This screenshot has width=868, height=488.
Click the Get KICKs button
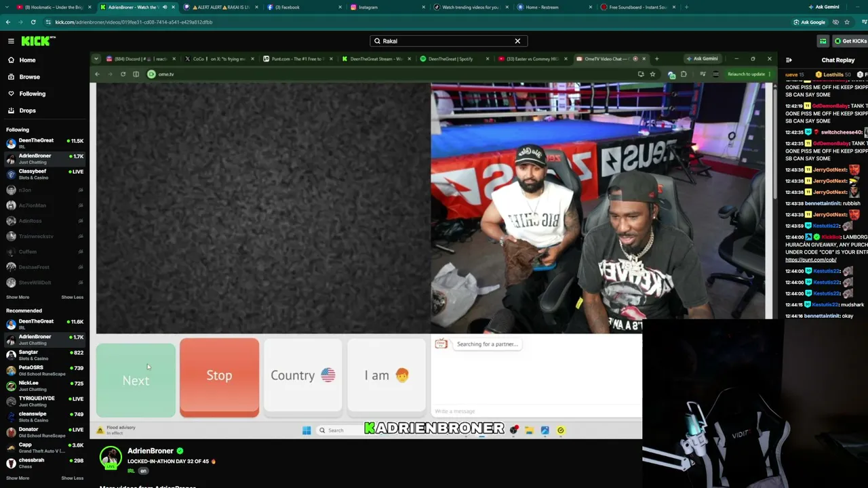[850, 41]
